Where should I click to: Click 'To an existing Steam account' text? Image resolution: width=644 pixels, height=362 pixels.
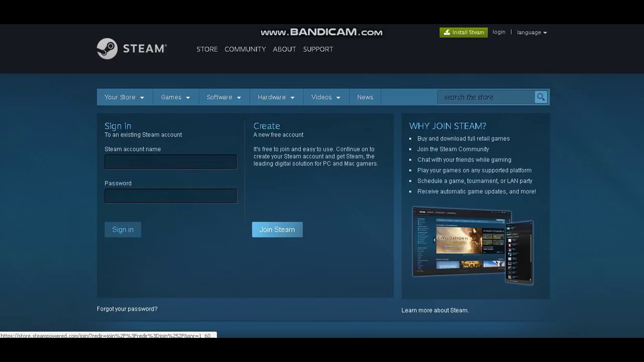tap(143, 135)
